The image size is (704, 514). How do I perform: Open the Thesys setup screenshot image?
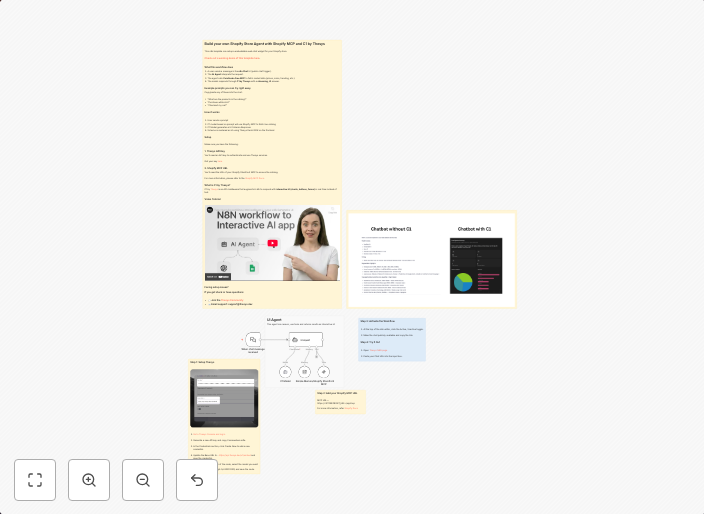[224, 398]
